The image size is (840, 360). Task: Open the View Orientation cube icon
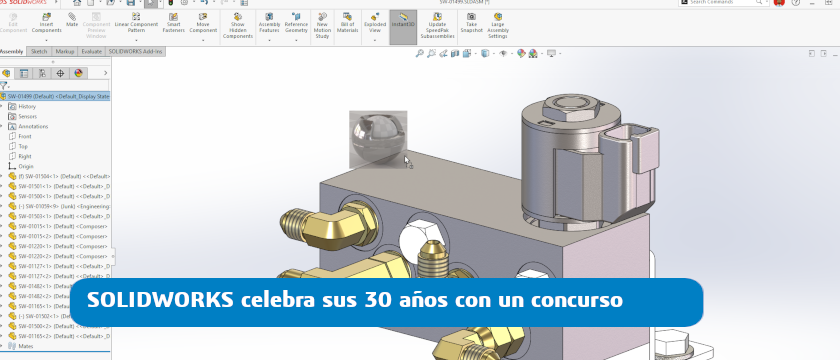click(x=467, y=54)
